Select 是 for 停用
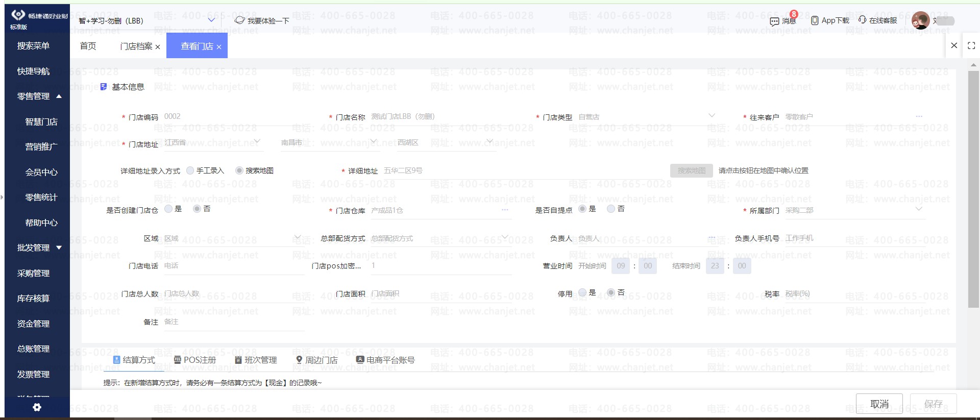 coord(582,292)
